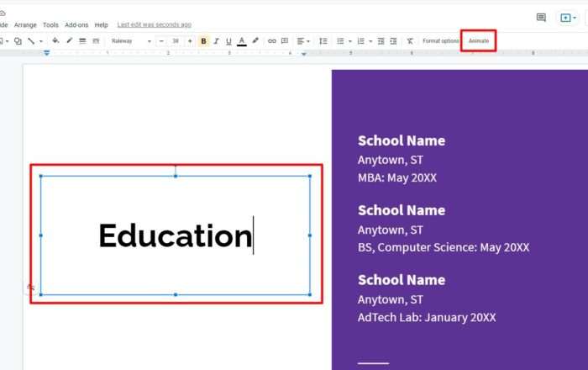Screen dimensions: 588x370
Task: Click the numbered list icon
Action: coord(360,41)
